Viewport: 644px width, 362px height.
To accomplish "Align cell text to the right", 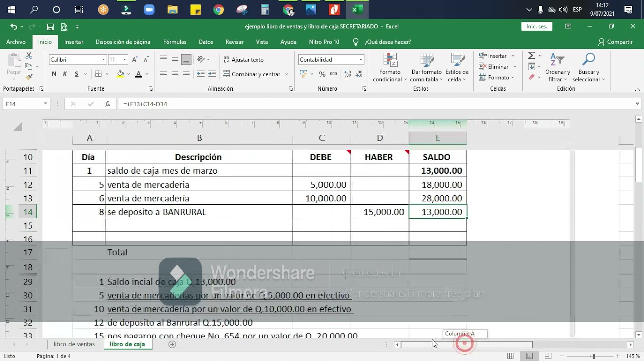I will coord(186,74).
